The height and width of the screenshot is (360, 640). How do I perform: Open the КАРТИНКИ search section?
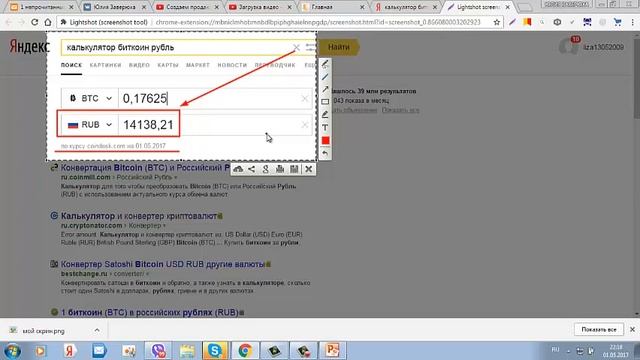(x=106, y=65)
